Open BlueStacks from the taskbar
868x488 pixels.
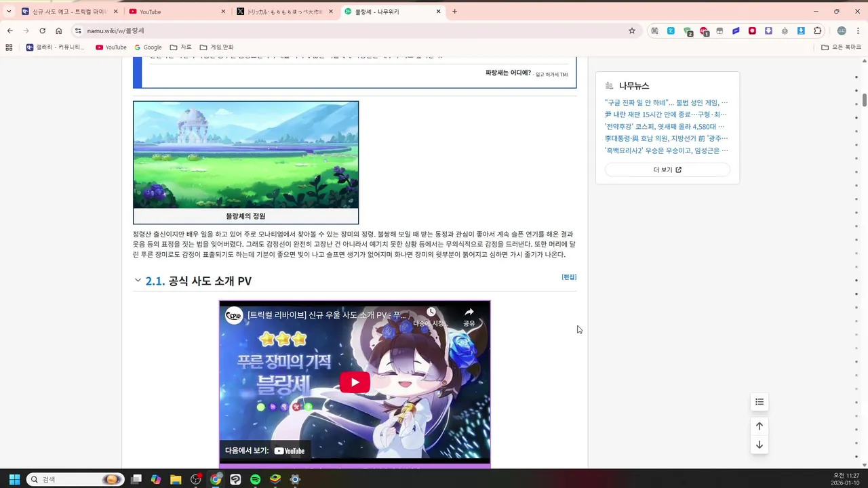tap(275, 479)
